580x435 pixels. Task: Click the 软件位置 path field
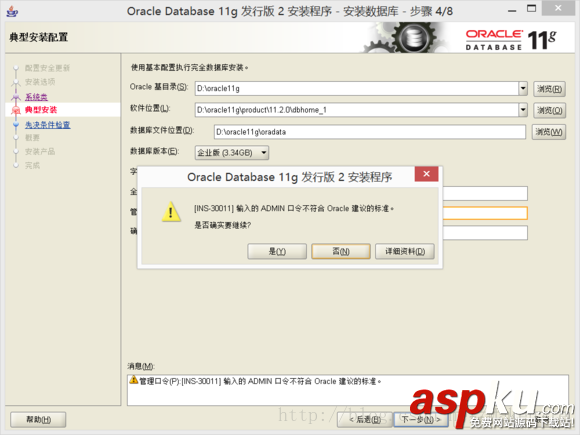pyautogui.click(x=357, y=110)
